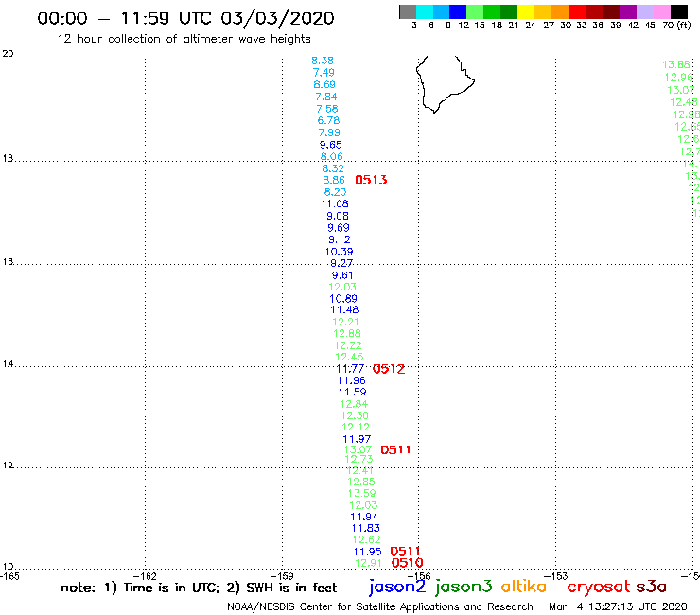Image resolution: width=700 pixels, height=615 pixels.
Task: Click the 11.08 wave height value
Action: 335,204
